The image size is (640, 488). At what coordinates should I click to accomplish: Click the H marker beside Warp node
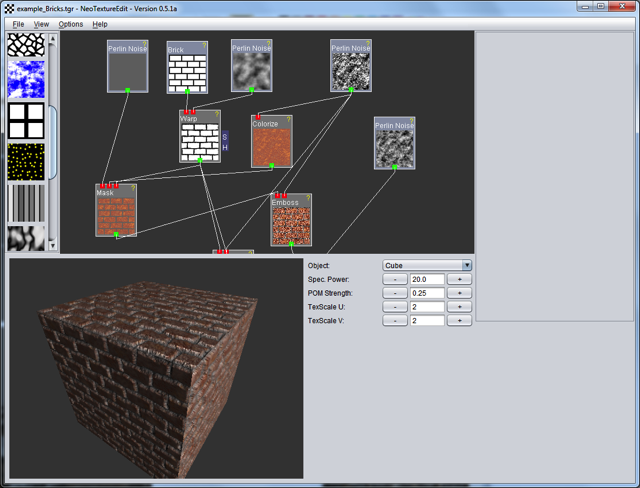[225, 147]
